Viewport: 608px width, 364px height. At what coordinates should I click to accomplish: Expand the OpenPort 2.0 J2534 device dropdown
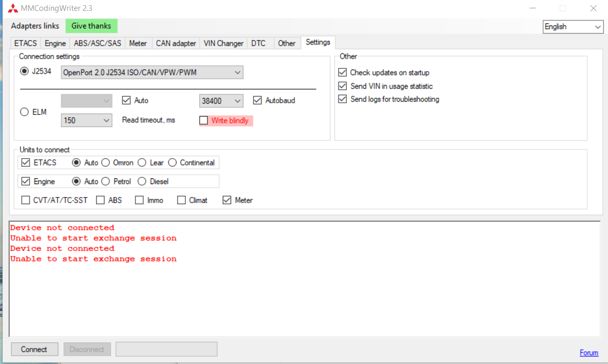coord(152,73)
